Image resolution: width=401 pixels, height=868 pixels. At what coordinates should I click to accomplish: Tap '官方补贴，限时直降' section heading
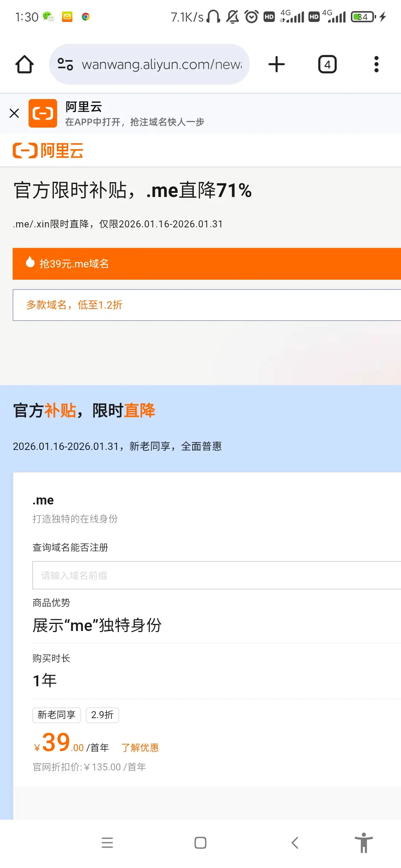pyautogui.click(x=84, y=411)
